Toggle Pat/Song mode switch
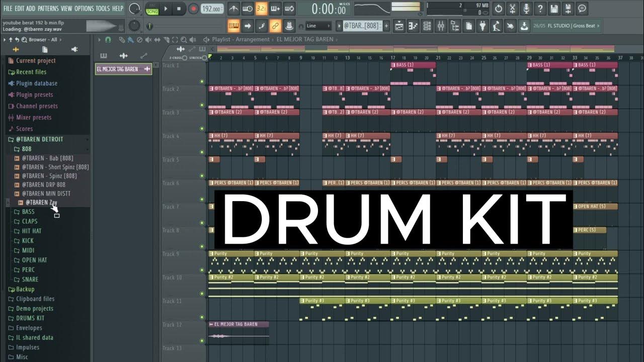The width and height of the screenshot is (644, 362). 152,9
